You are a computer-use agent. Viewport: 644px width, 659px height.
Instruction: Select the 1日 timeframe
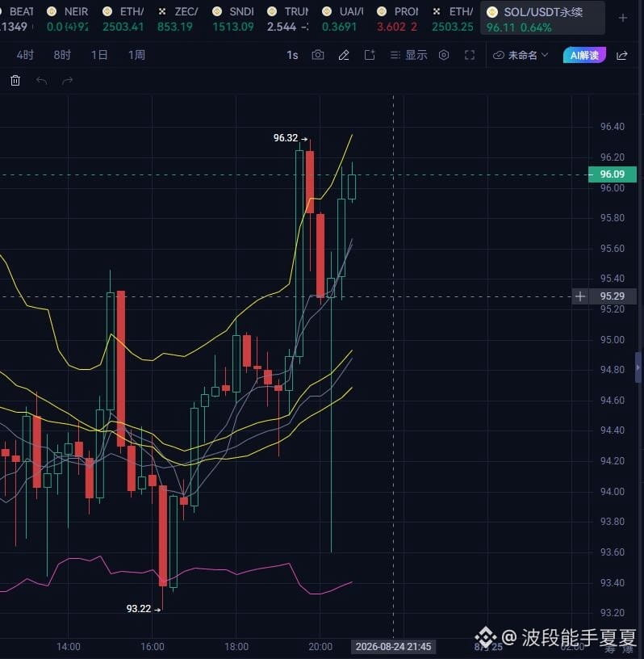click(x=99, y=55)
